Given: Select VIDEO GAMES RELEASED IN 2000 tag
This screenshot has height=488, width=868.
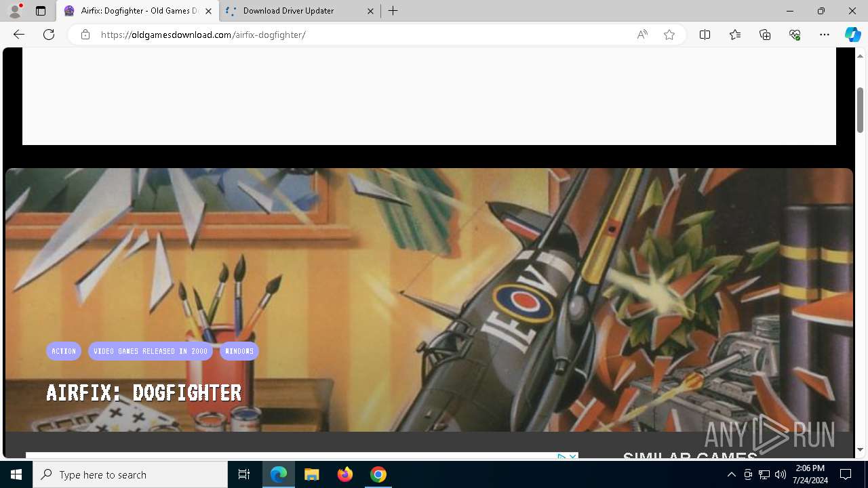Looking at the screenshot, I should pyautogui.click(x=151, y=351).
